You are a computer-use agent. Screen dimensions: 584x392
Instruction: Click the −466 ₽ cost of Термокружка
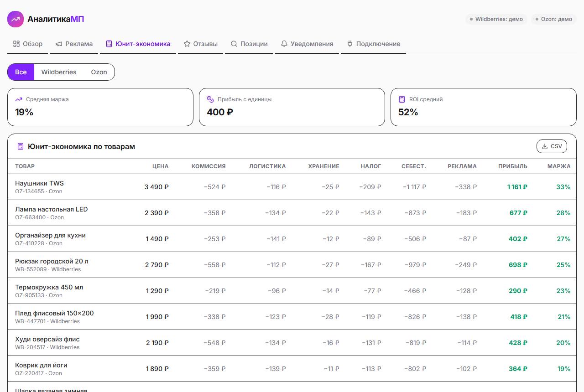tap(415, 291)
